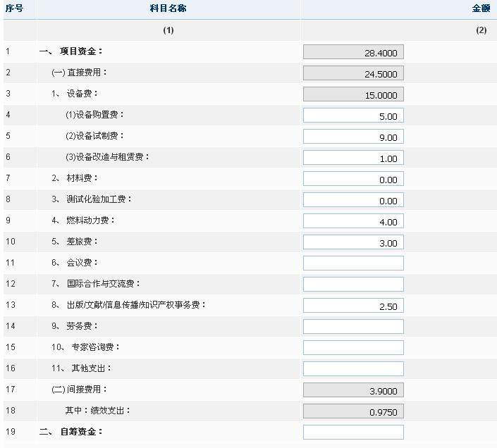Edit the 设备试制费 amount field
497x448 pixels.
coord(353,137)
